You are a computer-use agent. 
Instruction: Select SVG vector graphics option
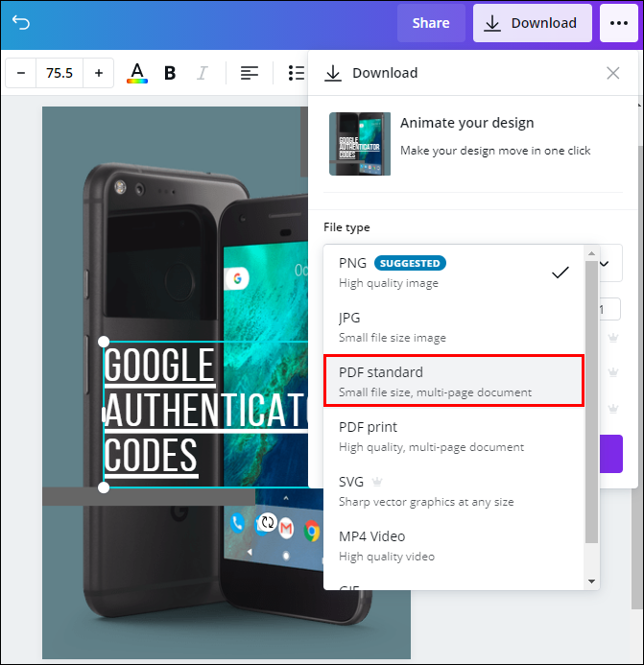(454, 491)
